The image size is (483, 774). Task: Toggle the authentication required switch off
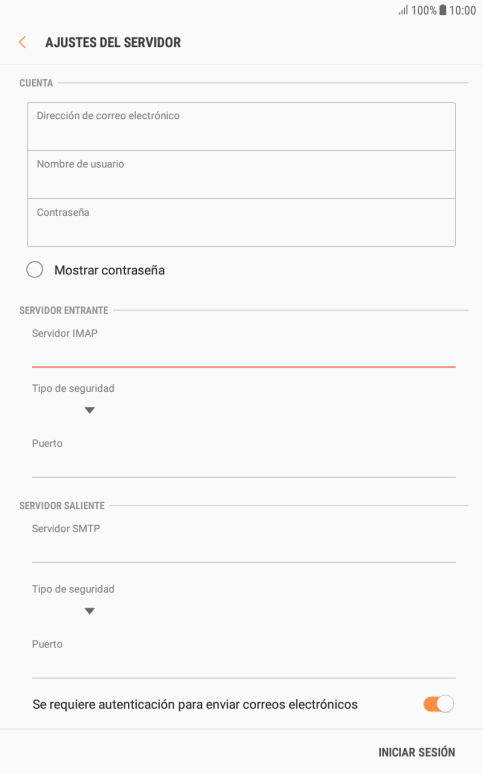pos(438,704)
